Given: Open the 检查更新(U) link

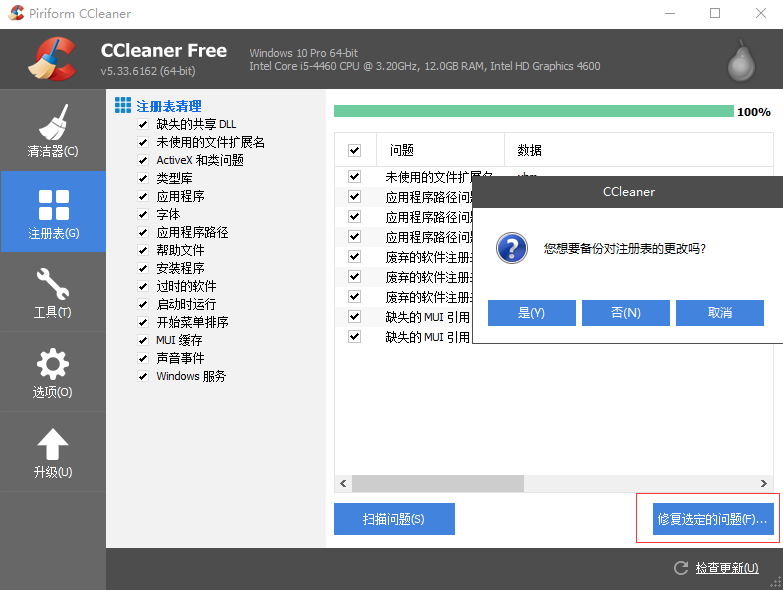Looking at the screenshot, I should (x=727, y=568).
